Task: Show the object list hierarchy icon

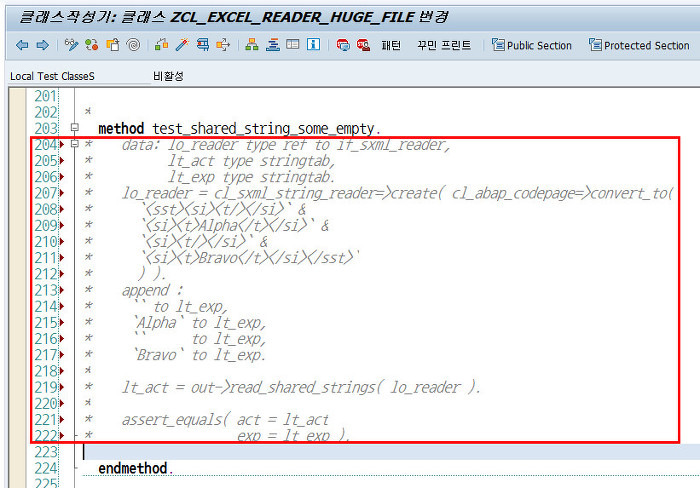Action: point(252,45)
